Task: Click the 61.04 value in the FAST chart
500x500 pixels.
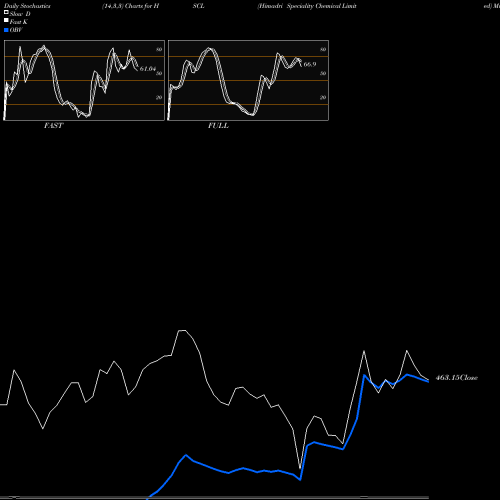Action: point(148,69)
